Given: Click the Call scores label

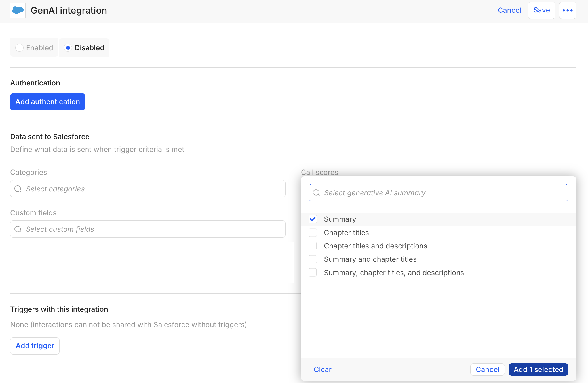Looking at the screenshot, I should [320, 172].
